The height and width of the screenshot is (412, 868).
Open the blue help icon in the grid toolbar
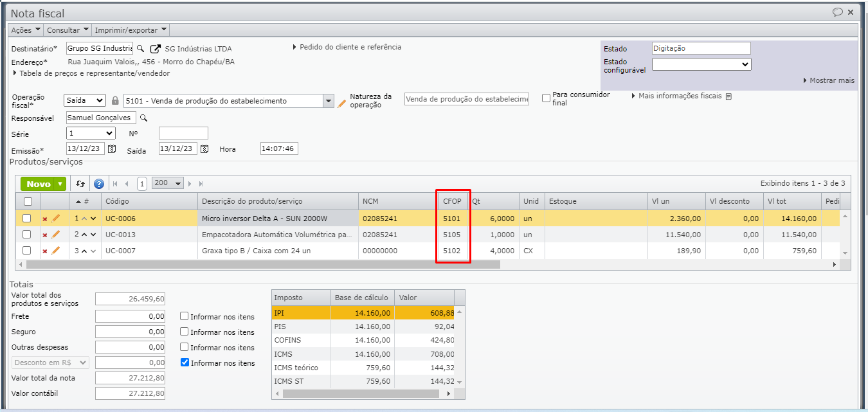pyautogui.click(x=99, y=184)
